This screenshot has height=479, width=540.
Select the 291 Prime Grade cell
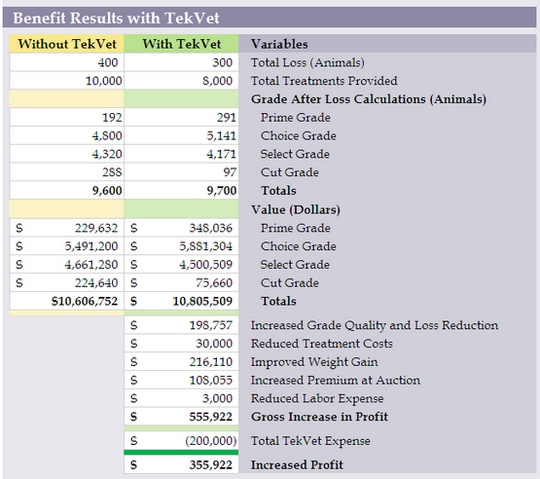181,117
